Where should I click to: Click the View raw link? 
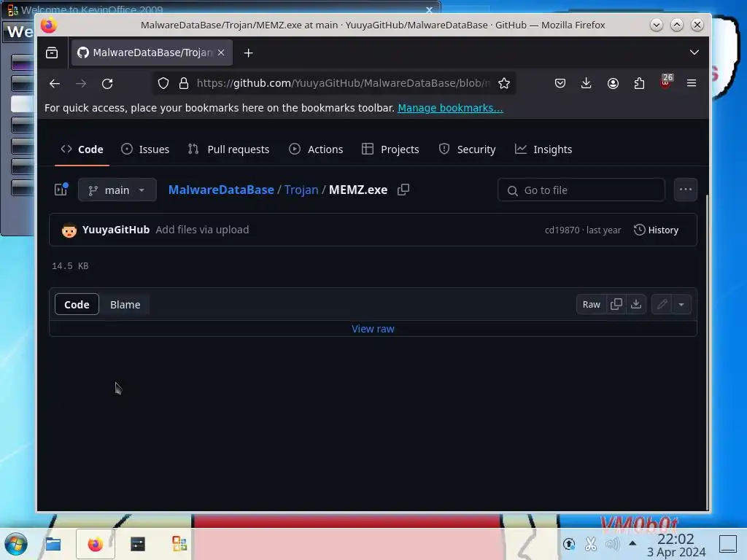(x=373, y=329)
